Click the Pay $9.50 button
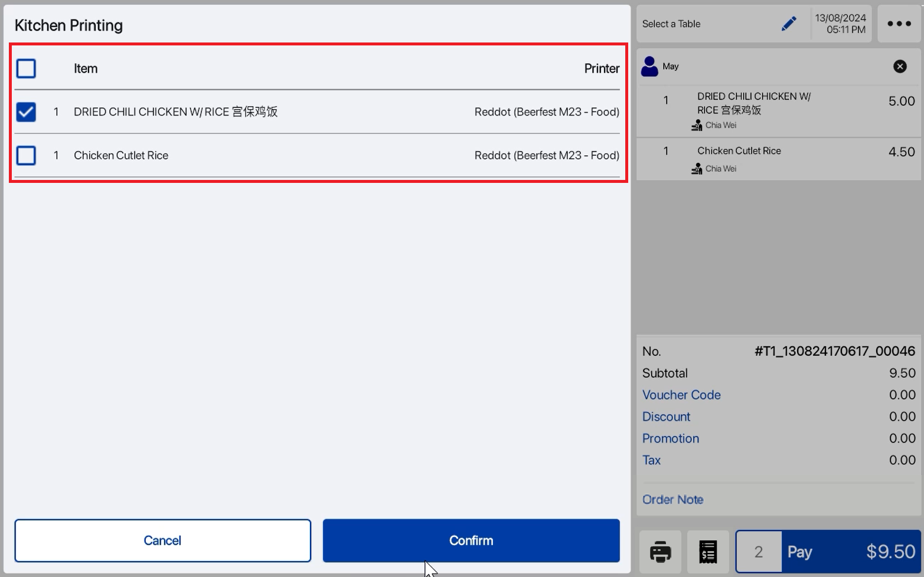This screenshot has height=577, width=924. point(851,552)
